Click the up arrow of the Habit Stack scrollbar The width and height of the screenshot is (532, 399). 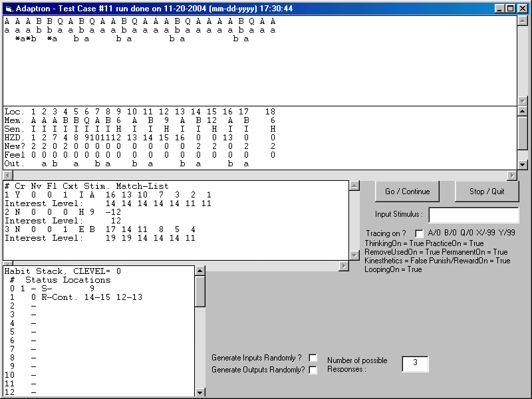[x=200, y=271]
